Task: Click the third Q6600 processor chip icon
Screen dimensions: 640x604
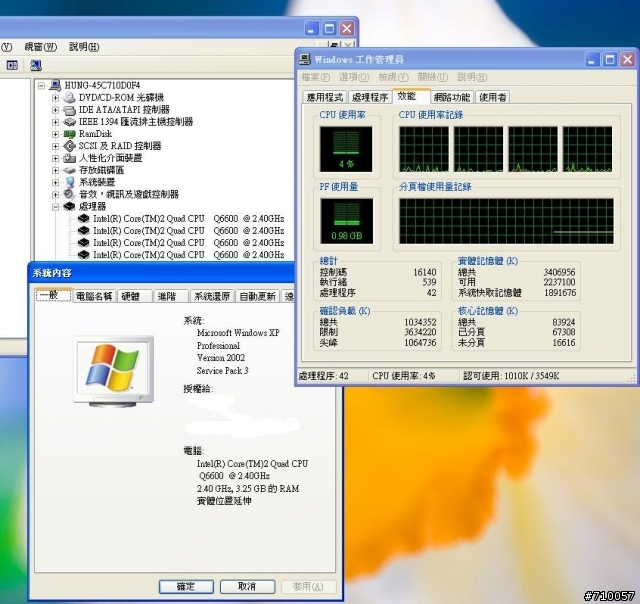Action: click(84, 242)
